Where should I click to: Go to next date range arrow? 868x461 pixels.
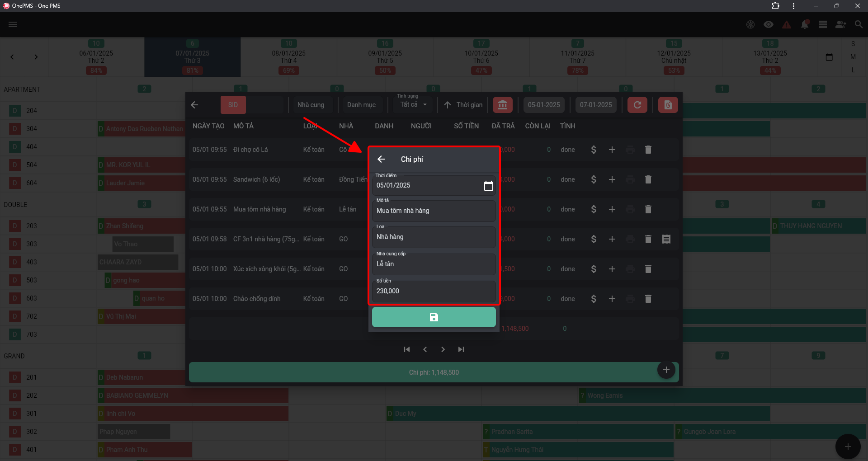coord(36,57)
